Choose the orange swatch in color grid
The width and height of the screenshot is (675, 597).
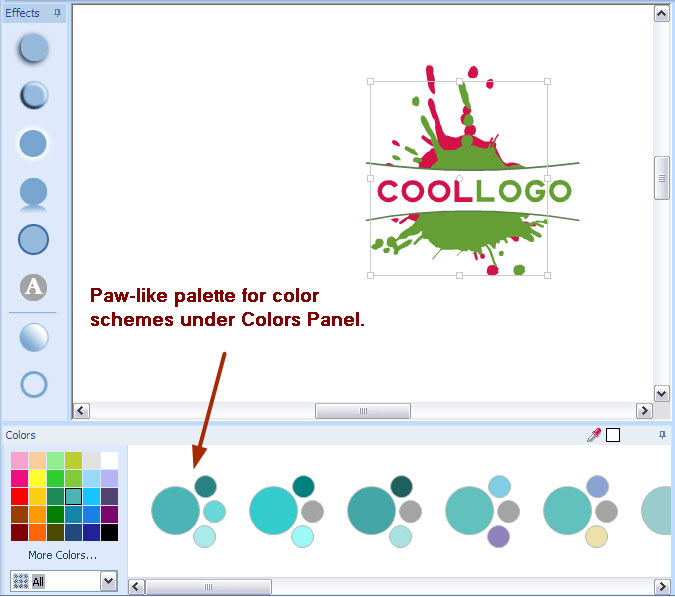click(x=37, y=514)
